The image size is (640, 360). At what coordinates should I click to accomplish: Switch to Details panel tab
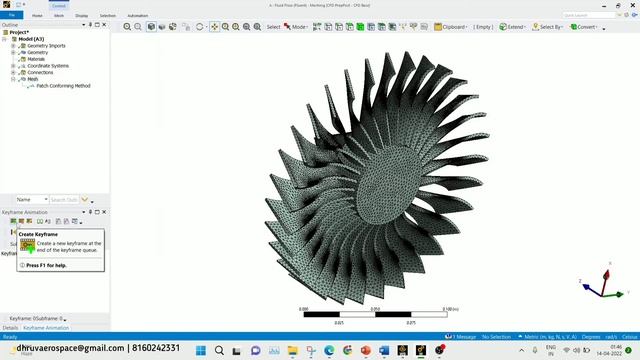pyautogui.click(x=10, y=328)
